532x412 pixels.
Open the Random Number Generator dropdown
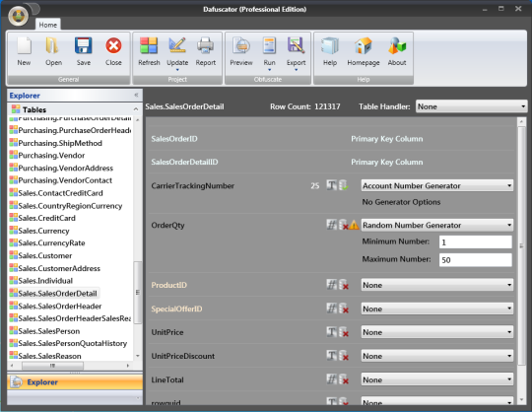(x=437, y=225)
